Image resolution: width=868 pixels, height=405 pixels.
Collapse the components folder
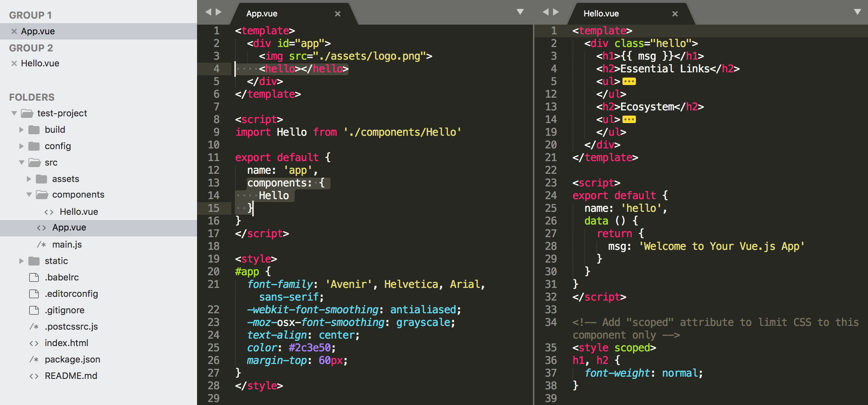(29, 195)
